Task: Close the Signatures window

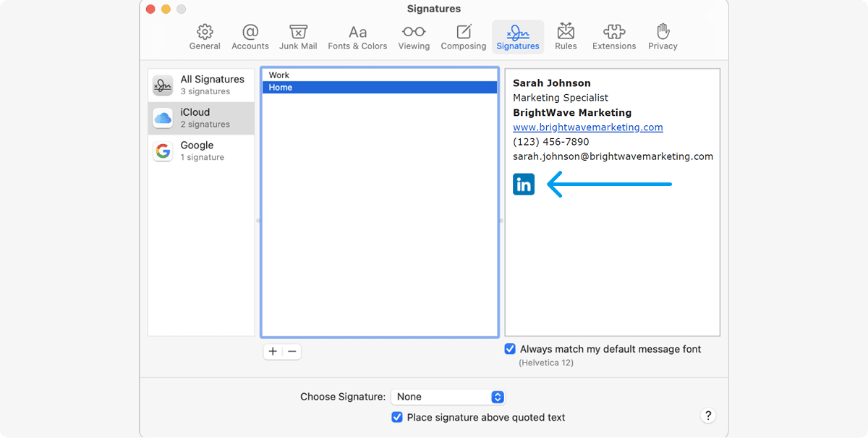Action: (x=150, y=9)
